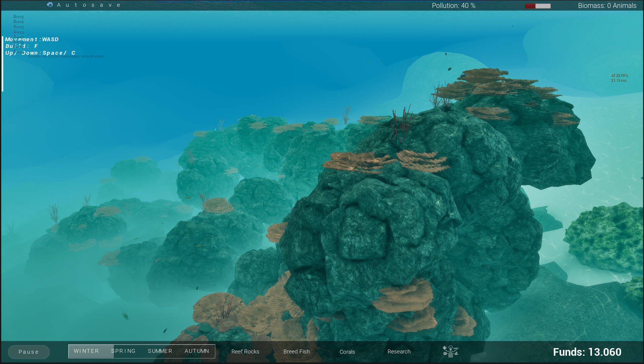Open the research tech tree icon
Screen dimensions: 644x364
tap(451, 352)
